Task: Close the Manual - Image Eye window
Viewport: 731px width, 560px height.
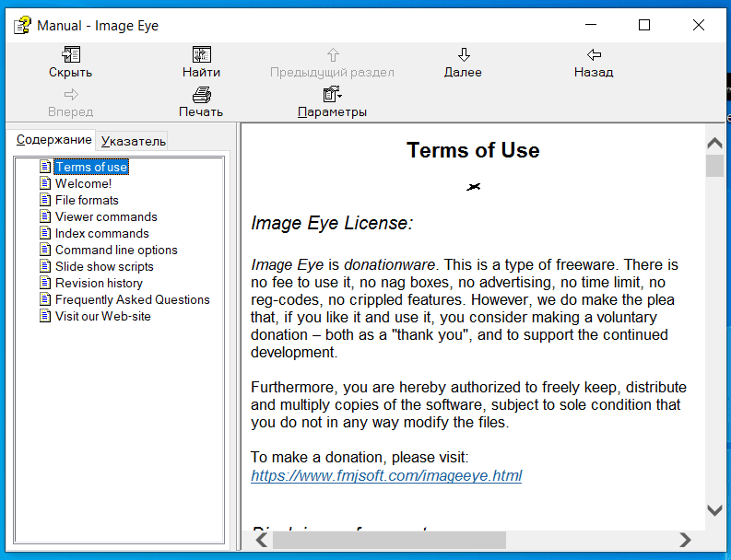Action: tap(699, 25)
